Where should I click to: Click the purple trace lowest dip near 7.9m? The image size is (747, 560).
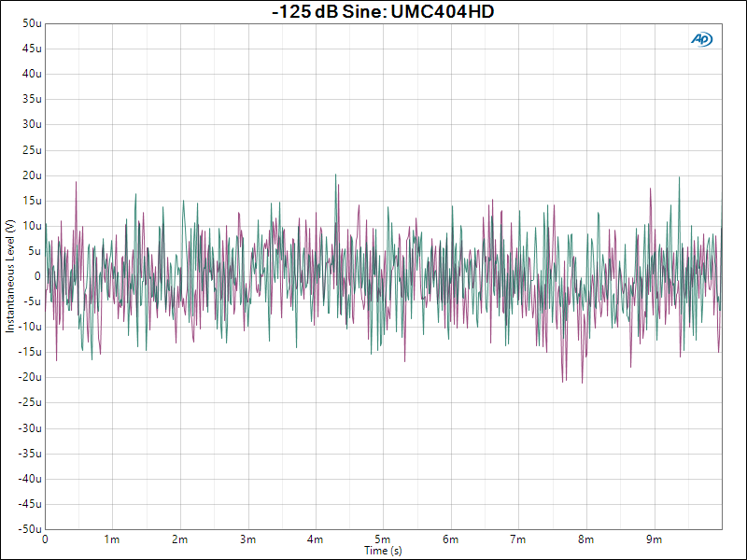[582, 383]
